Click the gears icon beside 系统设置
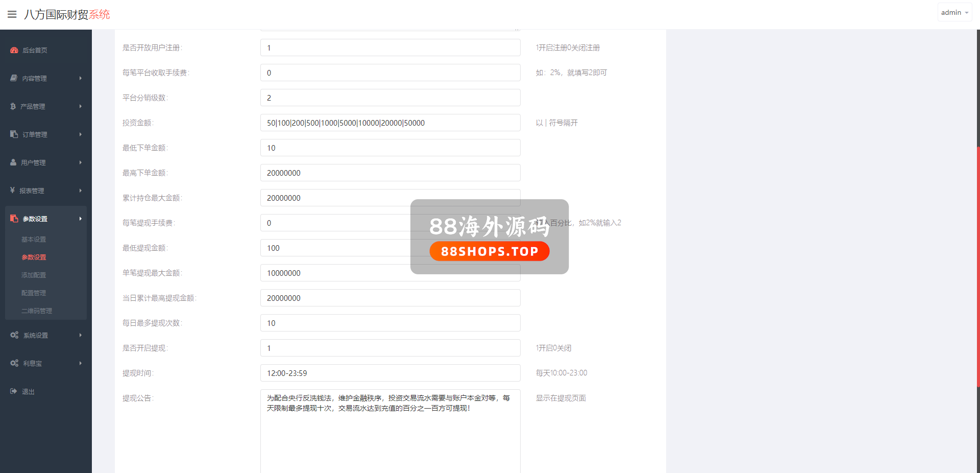Viewport: 980px width, 473px height. tap(14, 335)
